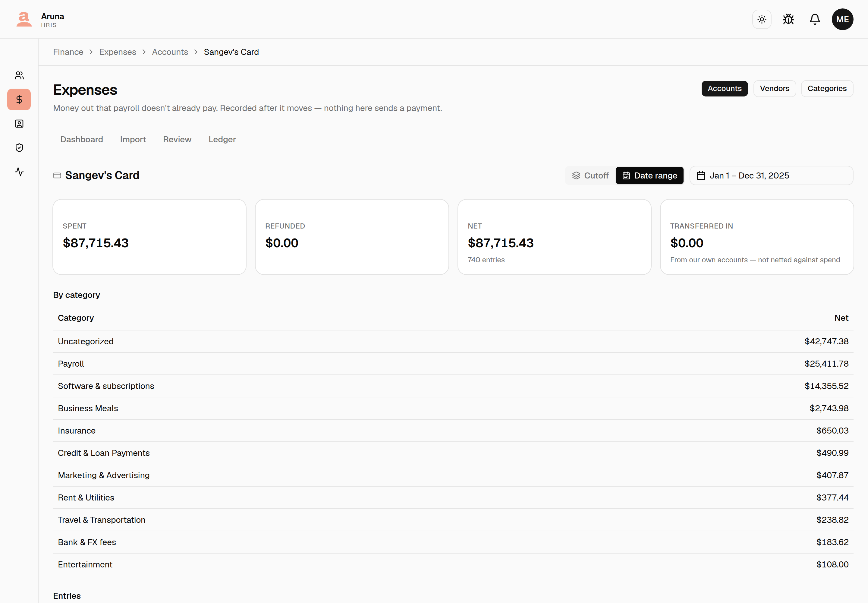Click the Insurance category row
Viewport: 868px width, 603px height.
click(453, 431)
